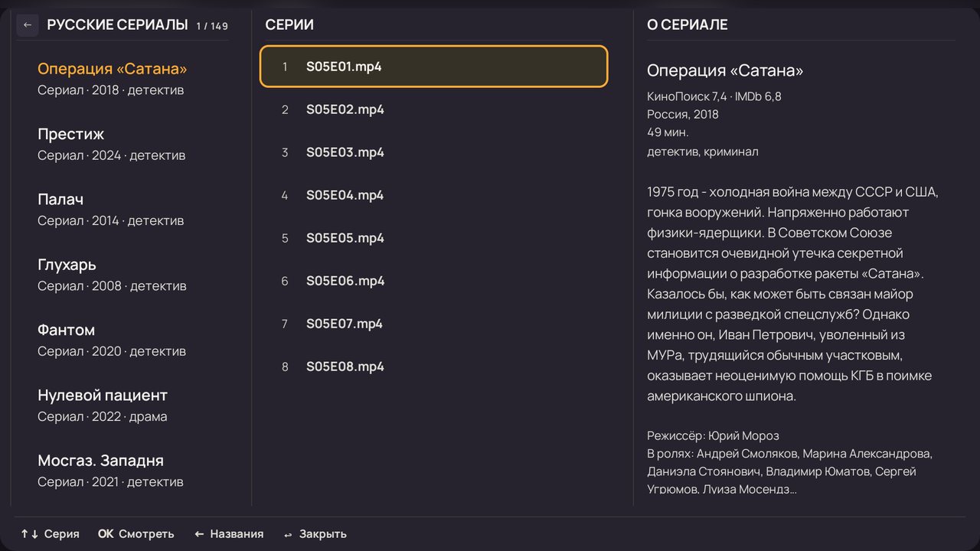Screen dimensions: 980x551
Task: Click the Серии panel heading
Action: coord(289,24)
